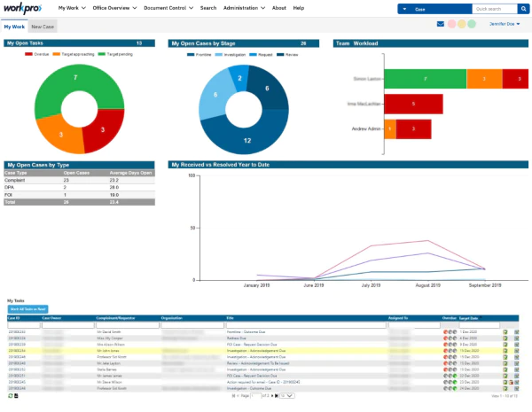The height and width of the screenshot is (412, 532).
Task: Go to the last page of tasks
Action: click(x=277, y=396)
